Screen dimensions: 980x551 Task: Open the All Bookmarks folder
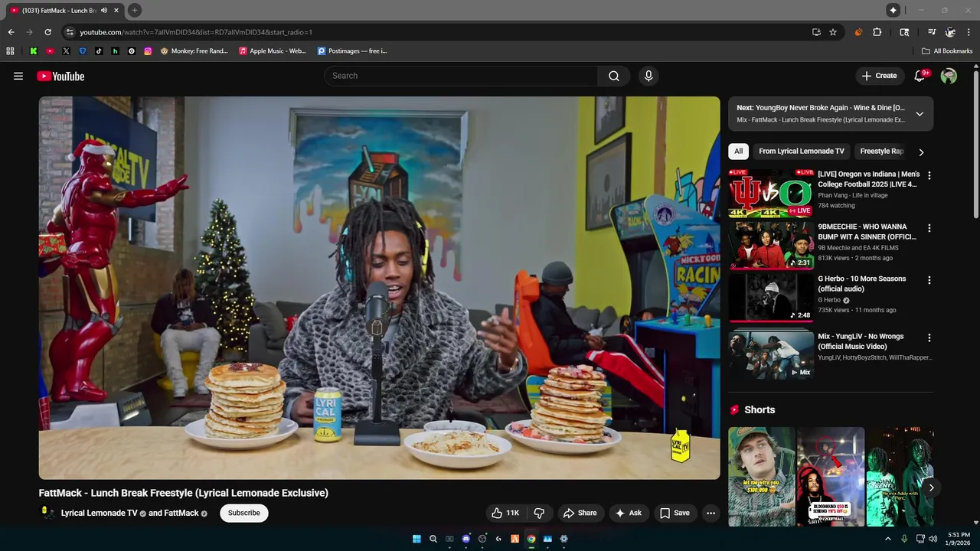coord(947,51)
